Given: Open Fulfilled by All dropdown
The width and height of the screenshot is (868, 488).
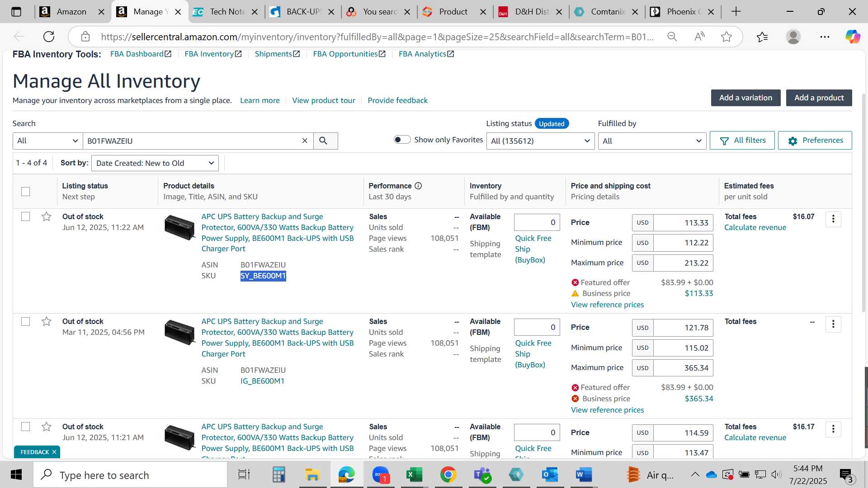Looking at the screenshot, I should tap(652, 141).
